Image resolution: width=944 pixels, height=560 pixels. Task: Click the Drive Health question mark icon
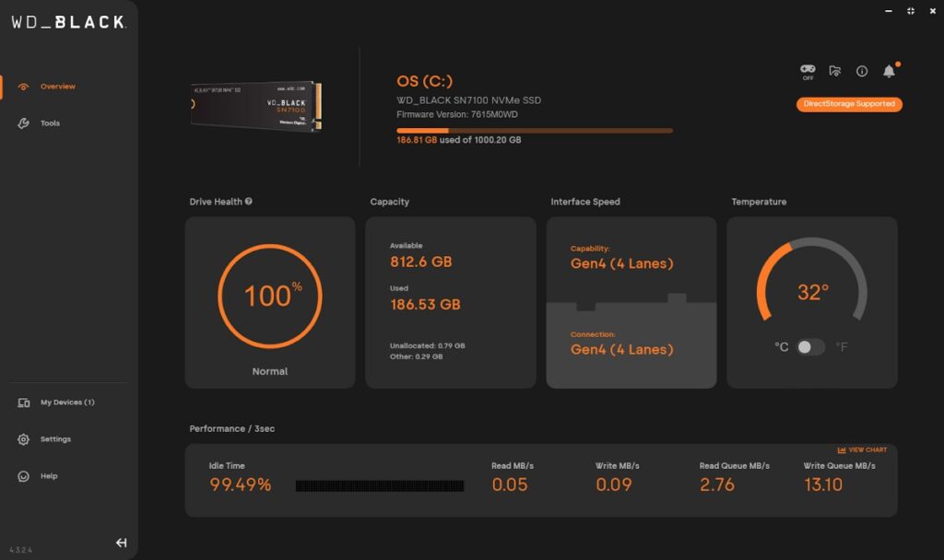249,202
